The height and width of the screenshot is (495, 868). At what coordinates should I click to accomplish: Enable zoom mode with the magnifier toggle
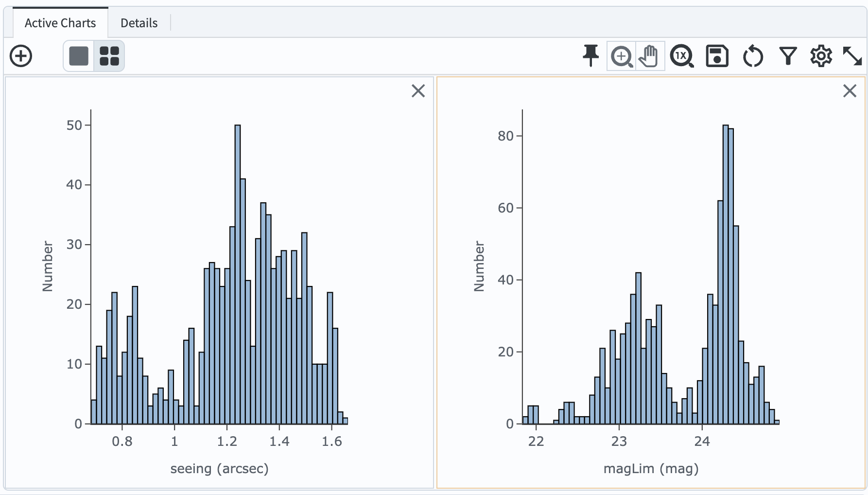(x=621, y=56)
